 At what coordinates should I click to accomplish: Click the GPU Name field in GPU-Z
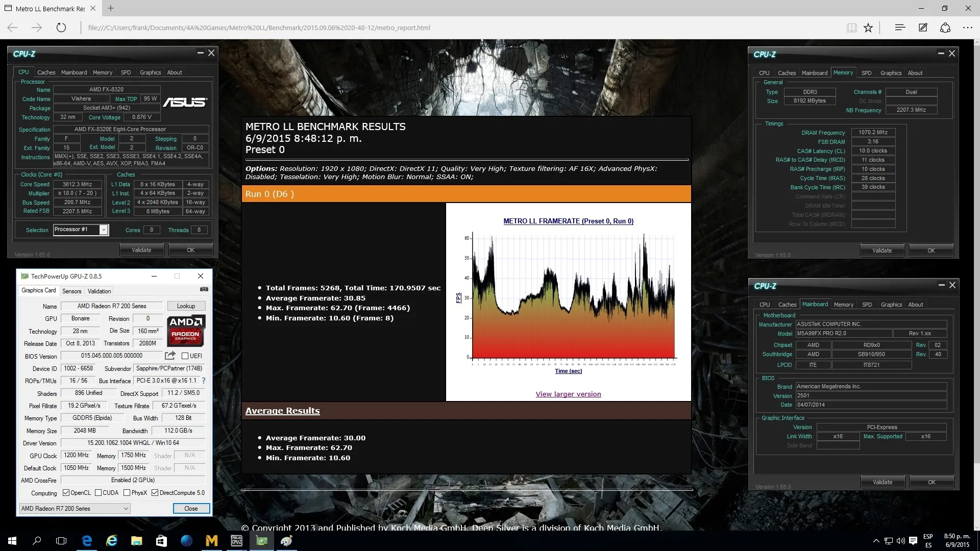[x=112, y=306]
